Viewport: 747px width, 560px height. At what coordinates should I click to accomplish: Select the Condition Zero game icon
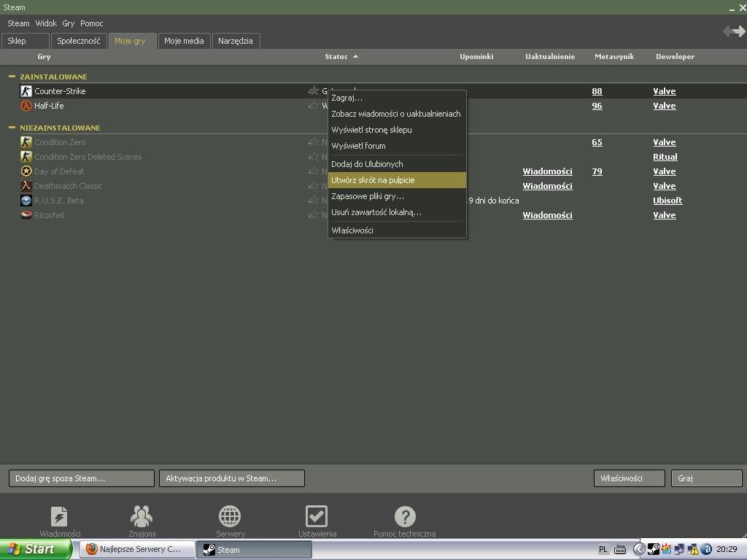pyautogui.click(x=26, y=142)
